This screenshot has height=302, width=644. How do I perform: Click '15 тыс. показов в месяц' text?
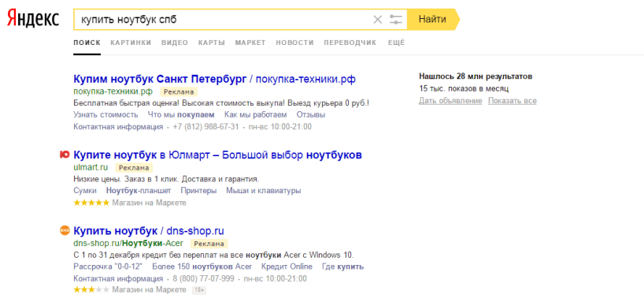[x=464, y=88]
